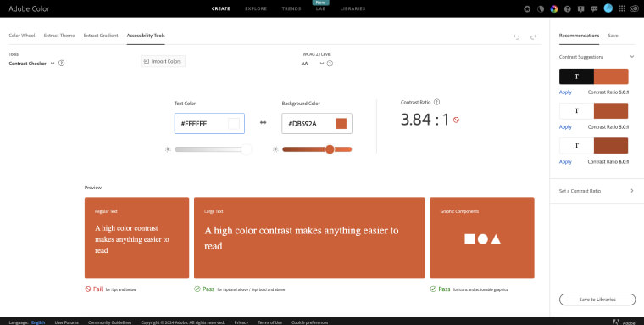Open the rainbow color wheel icon
This screenshot has height=325, width=644.
pos(554,8)
